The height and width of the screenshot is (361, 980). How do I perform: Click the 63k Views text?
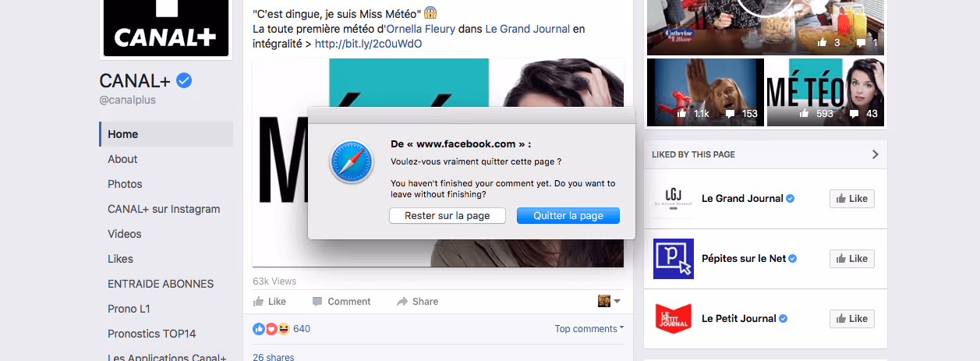[274, 281]
